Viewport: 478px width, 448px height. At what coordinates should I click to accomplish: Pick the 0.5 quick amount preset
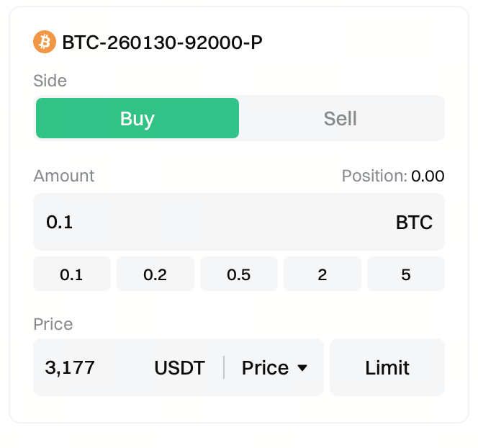click(x=239, y=274)
